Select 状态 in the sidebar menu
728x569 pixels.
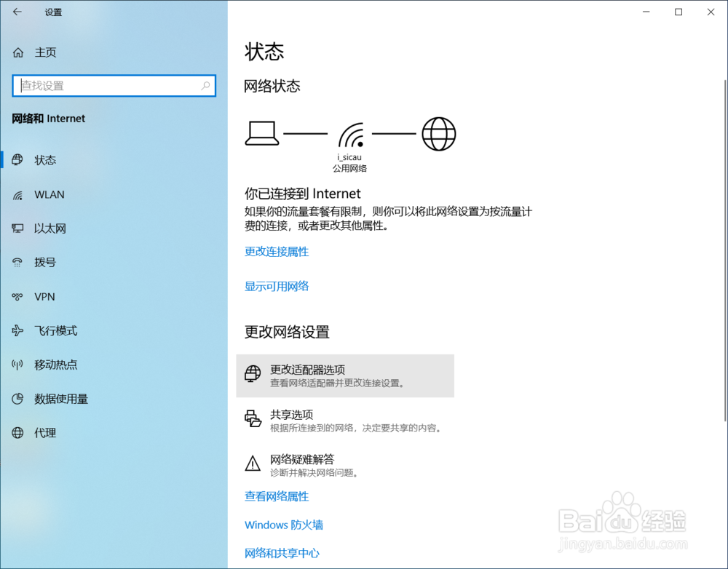coord(45,160)
